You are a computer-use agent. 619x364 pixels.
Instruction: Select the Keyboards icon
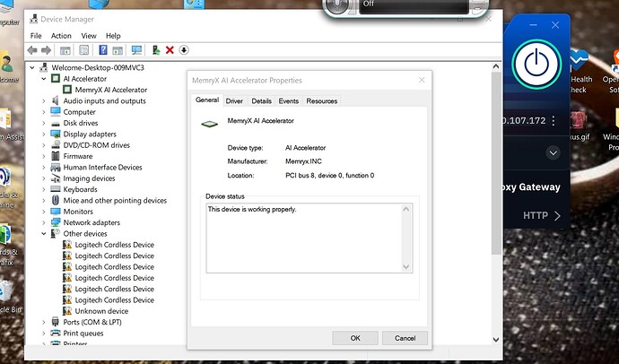point(56,189)
